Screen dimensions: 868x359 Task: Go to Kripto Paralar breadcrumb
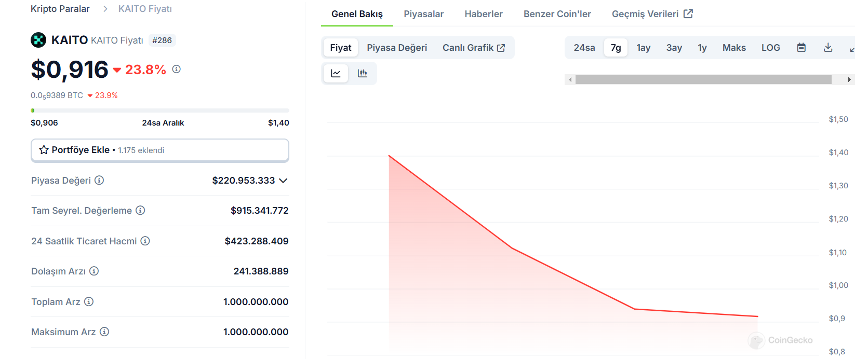click(x=60, y=9)
